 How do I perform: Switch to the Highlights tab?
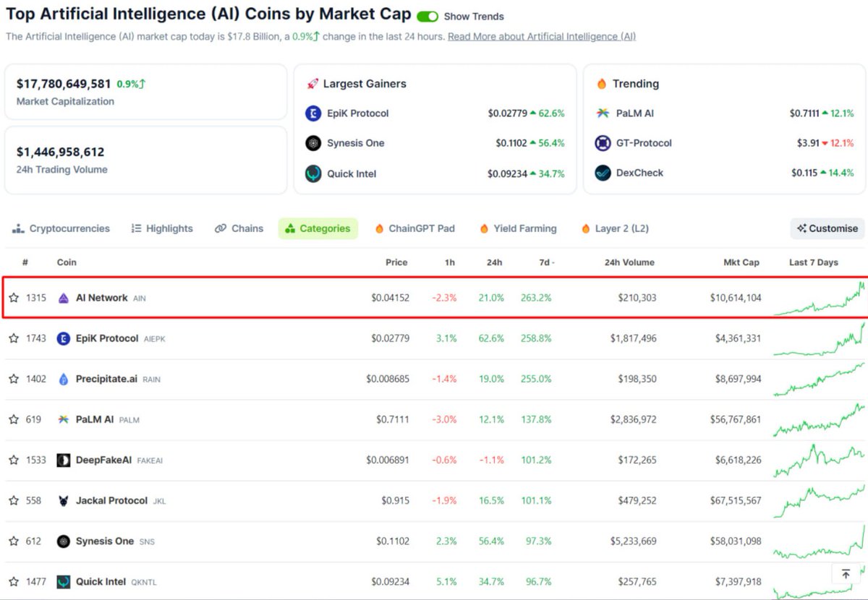(161, 228)
